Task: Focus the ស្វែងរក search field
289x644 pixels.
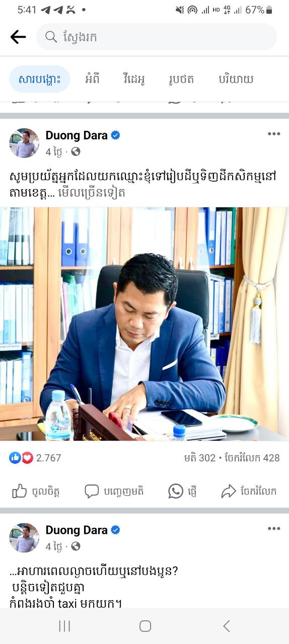Action: pyautogui.click(x=157, y=37)
